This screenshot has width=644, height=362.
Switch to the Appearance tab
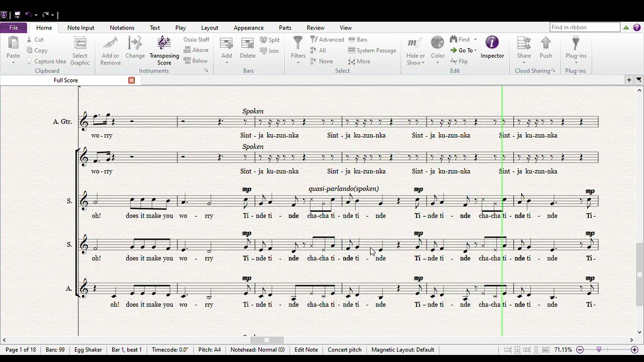click(249, 28)
